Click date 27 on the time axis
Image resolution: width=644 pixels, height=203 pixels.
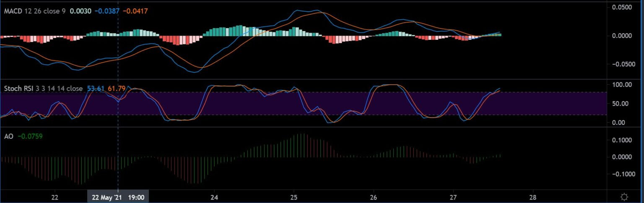pos(453,197)
